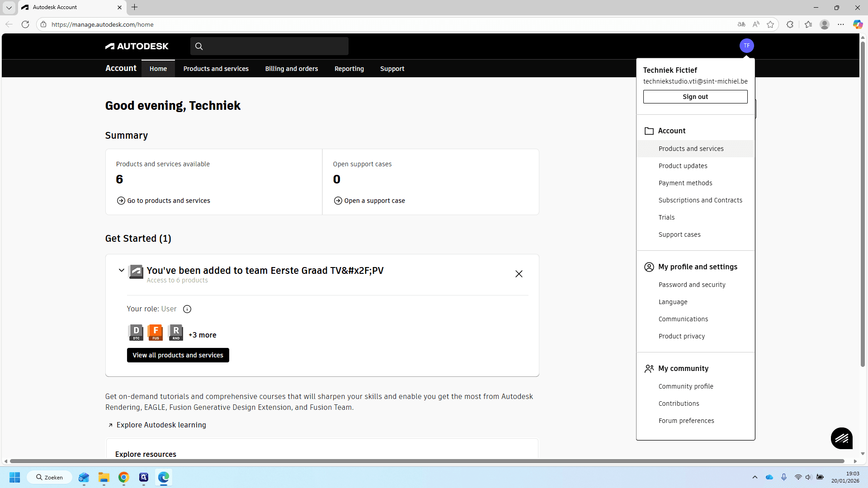This screenshot has height=488, width=868.
Task: Open favorites list icon
Action: pyautogui.click(x=808, y=24)
